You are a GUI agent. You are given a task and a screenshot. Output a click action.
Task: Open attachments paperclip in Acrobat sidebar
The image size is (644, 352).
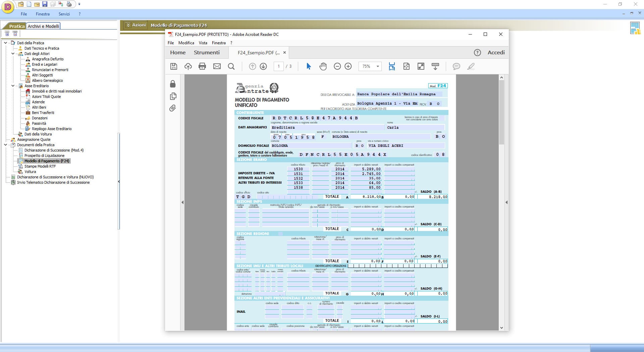173,108
